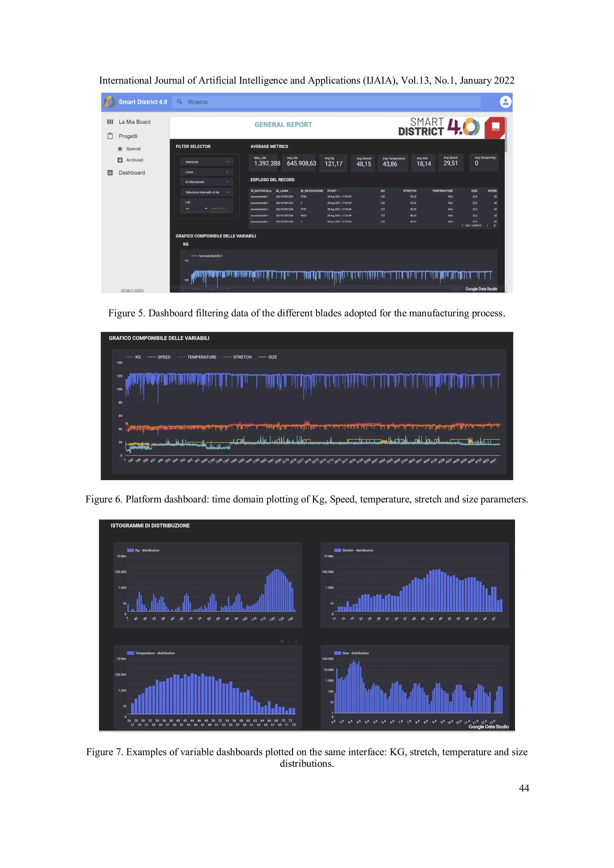Screen dimensions: 614x868
Task: Click the STRETCH column header in record table
Action: [x=410, y=191]
